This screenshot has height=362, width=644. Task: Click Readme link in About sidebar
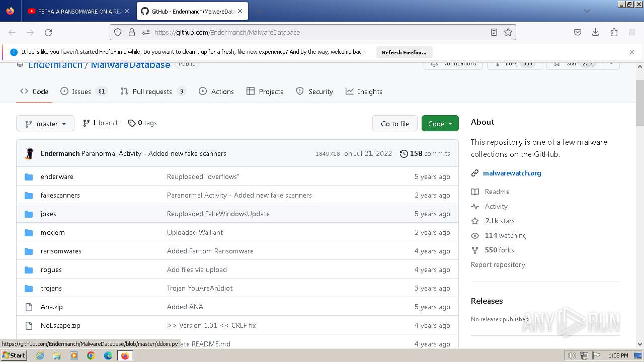pos(491,192)
